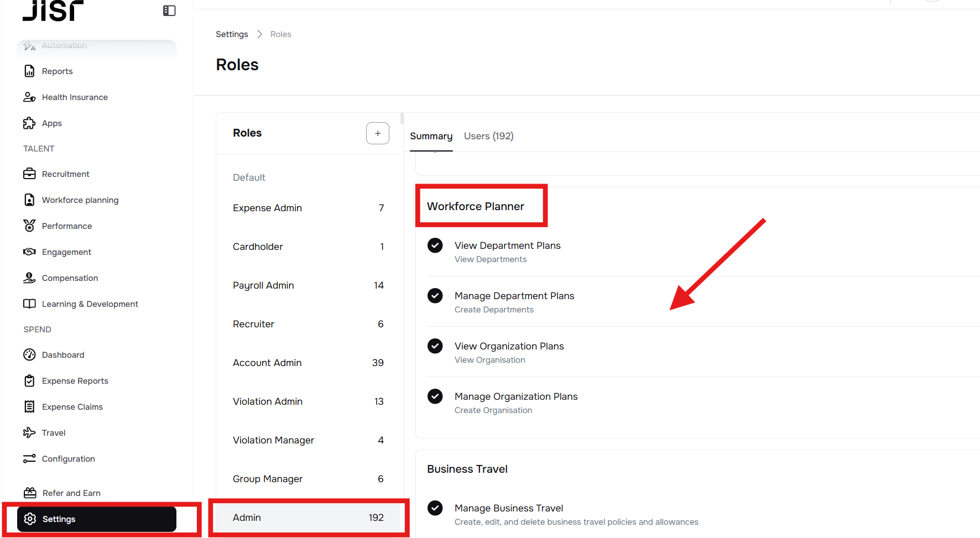
Task: Add a new role with plus button
Action: pyautogui.click(x=378, y=133)
